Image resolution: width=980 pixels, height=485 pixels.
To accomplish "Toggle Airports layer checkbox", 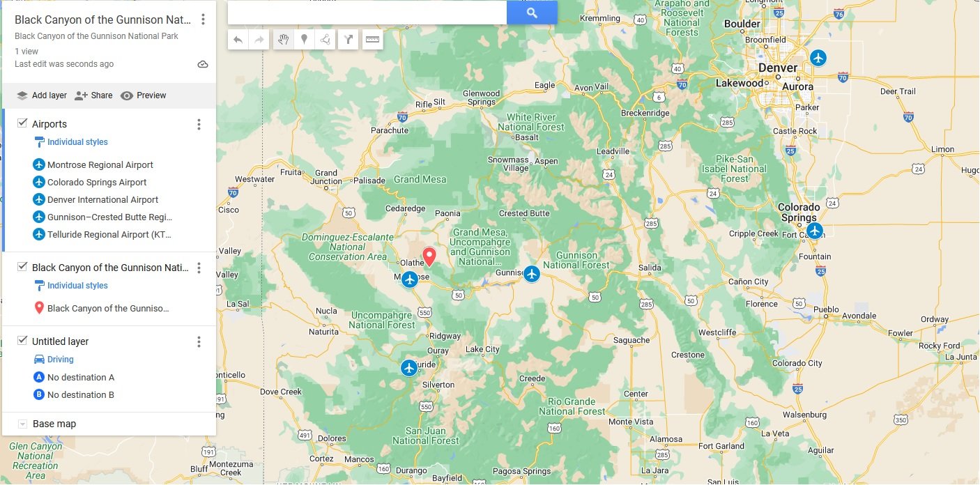I will [22, 123].
